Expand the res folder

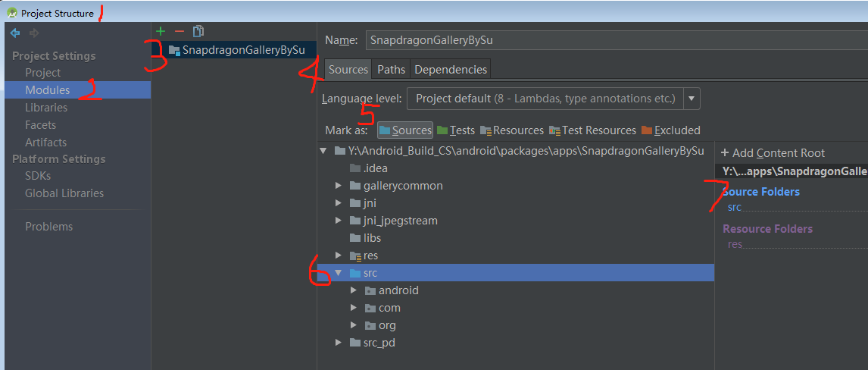(x=339, y=256)
